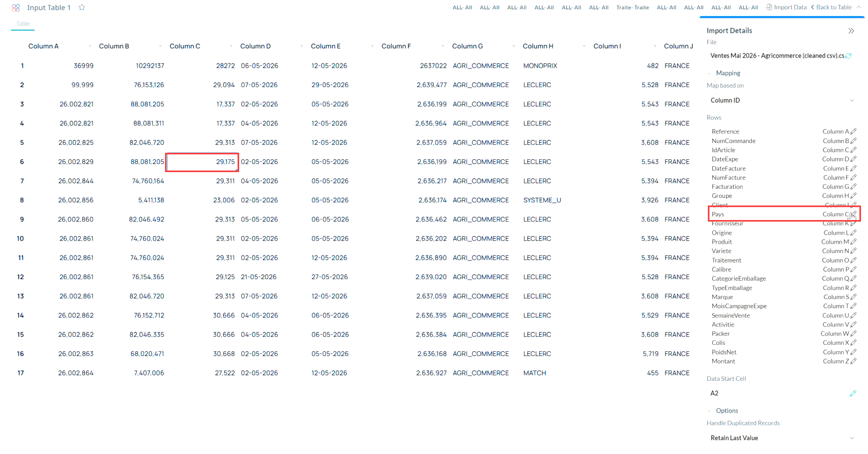Screen dimensions: 868x454
Task: Mark Input Table 1 as favorite with star
Action: [x=82, y=8]
